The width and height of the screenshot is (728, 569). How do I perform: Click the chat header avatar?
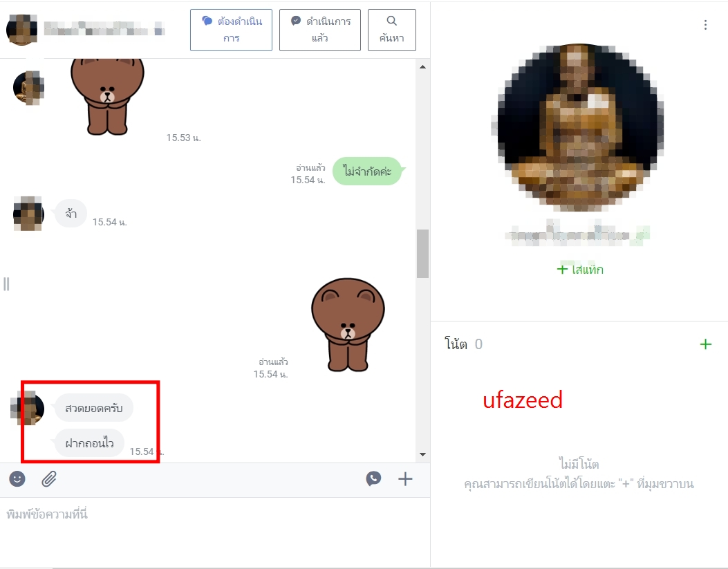pos(22,30)
